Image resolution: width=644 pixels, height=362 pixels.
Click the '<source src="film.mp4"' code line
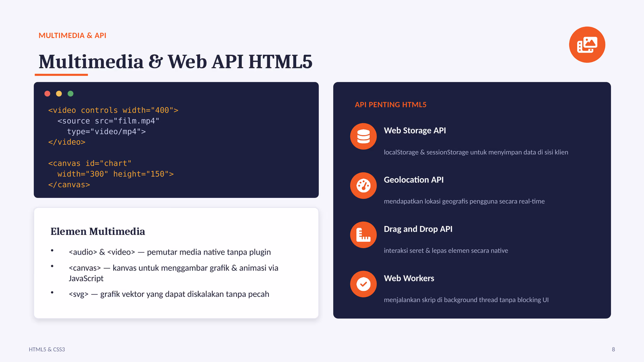coord(108,121)
